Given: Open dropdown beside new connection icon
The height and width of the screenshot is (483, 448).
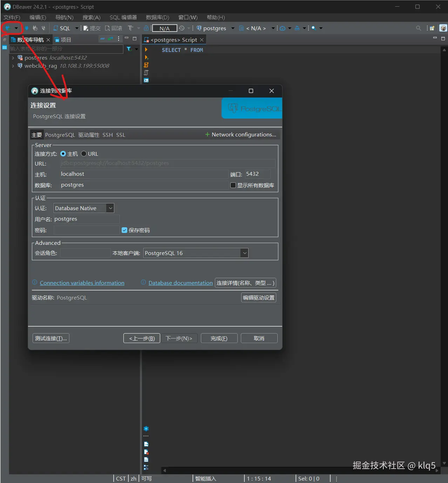Looking at the screenshot, I should 16,28.
